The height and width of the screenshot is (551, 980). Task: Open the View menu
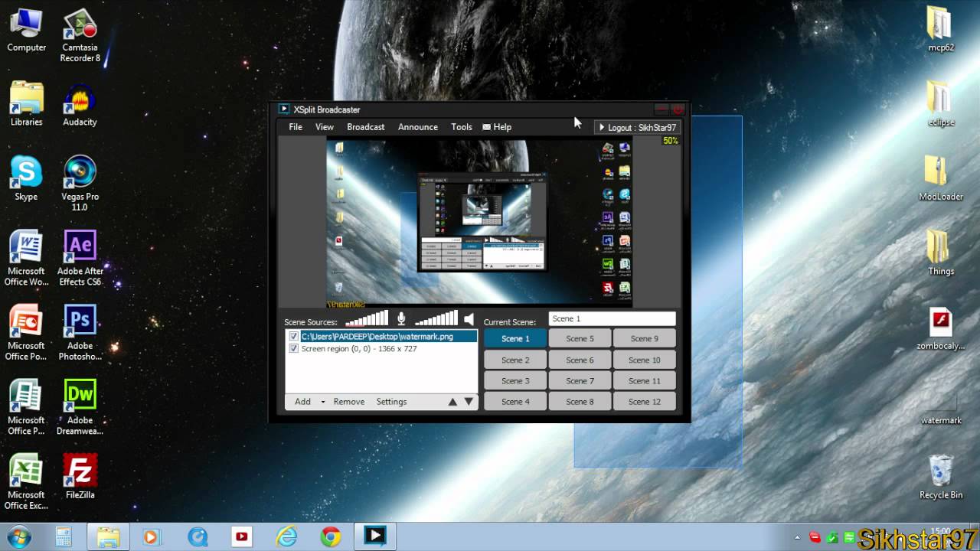click(x=325, y=127)
